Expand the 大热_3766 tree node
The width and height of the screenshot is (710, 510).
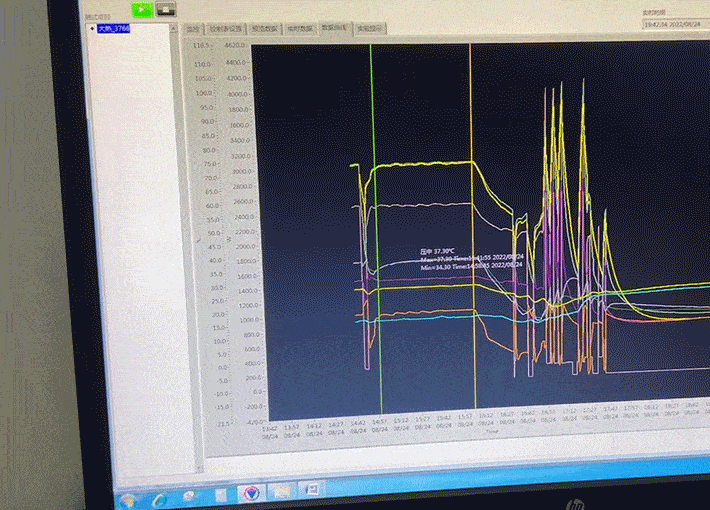tap(91, 29)
